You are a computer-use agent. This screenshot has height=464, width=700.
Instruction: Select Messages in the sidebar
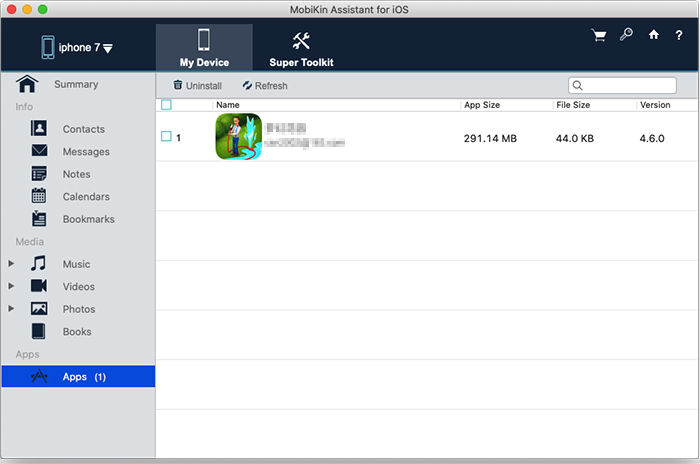point(85,152)
